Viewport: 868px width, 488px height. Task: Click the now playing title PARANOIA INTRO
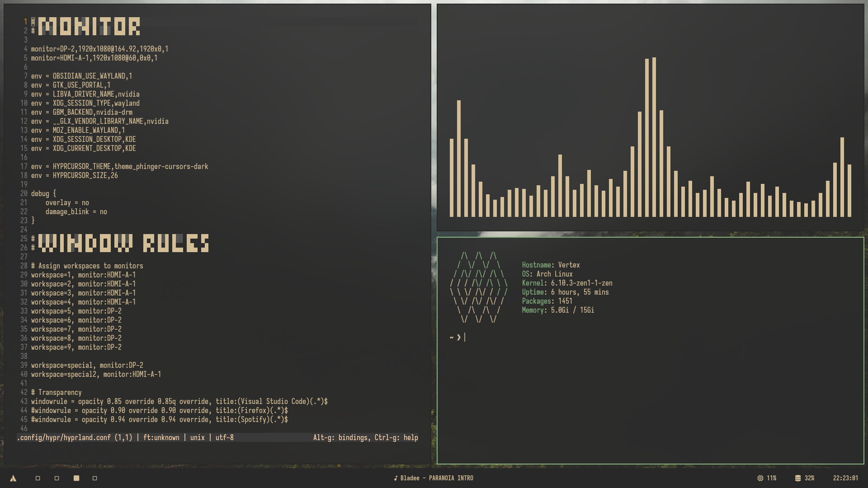[x=451, y=478]
